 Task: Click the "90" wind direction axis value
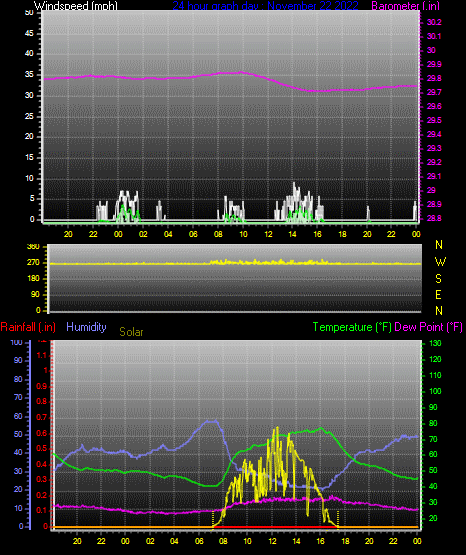[35, 294]
